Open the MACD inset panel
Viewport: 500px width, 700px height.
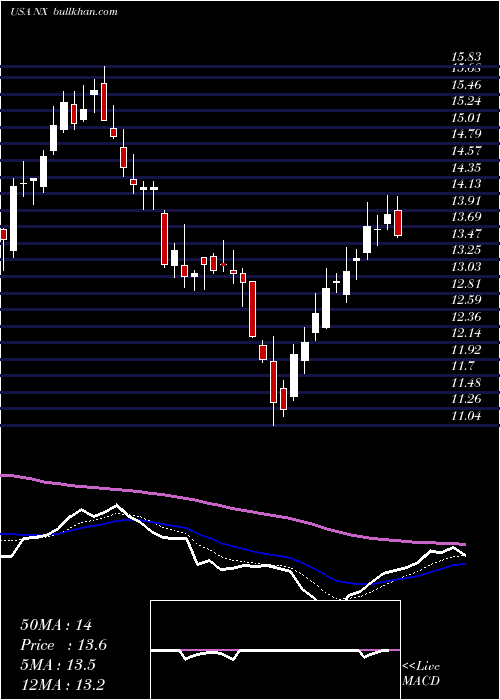click(275, 650)
